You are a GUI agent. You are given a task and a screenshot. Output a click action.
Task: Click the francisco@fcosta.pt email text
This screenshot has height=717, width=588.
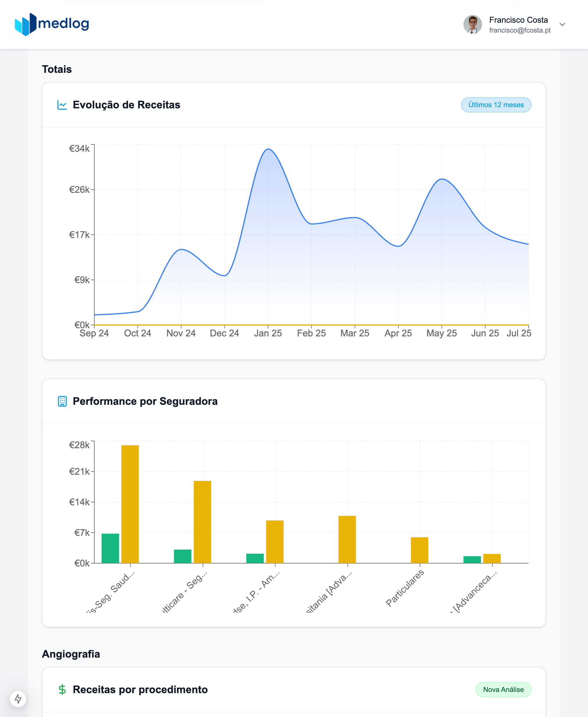click(x=520, y=30)
